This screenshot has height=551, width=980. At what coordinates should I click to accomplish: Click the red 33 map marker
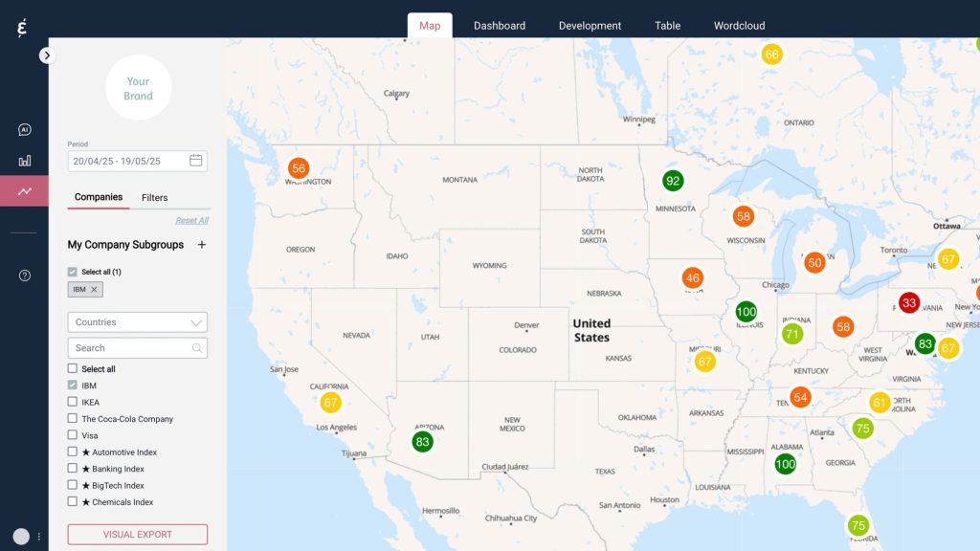click(909, 303)
